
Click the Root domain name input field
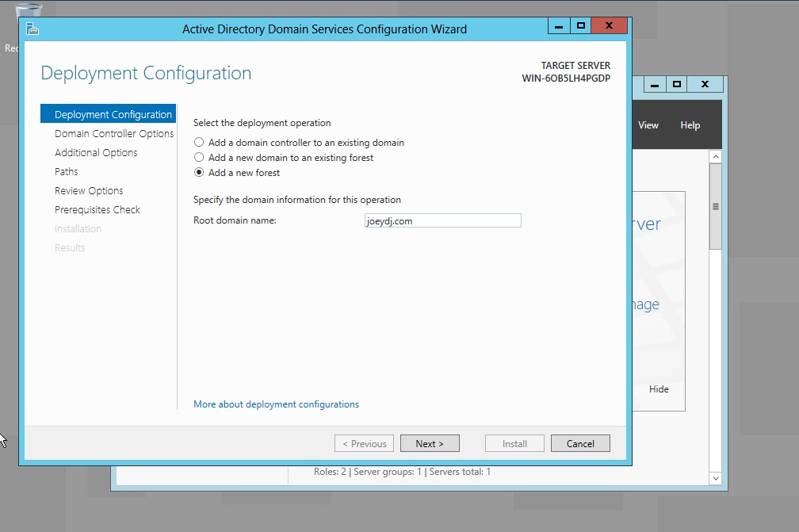(443, 220)
